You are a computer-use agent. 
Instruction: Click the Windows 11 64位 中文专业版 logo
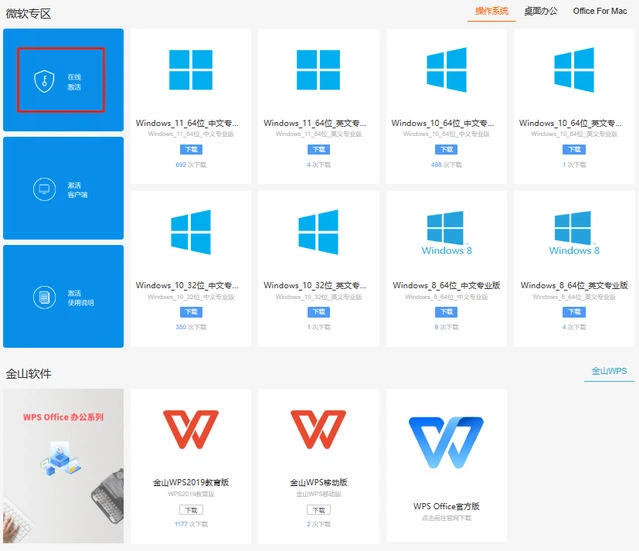tap(191, 71)
